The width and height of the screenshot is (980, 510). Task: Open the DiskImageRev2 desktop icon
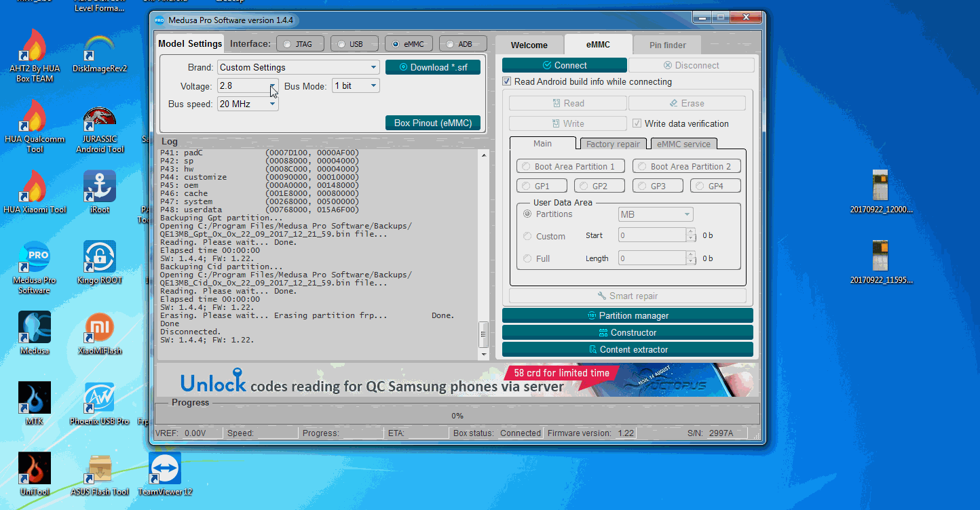pyautogui.click(x=100, y=53)
